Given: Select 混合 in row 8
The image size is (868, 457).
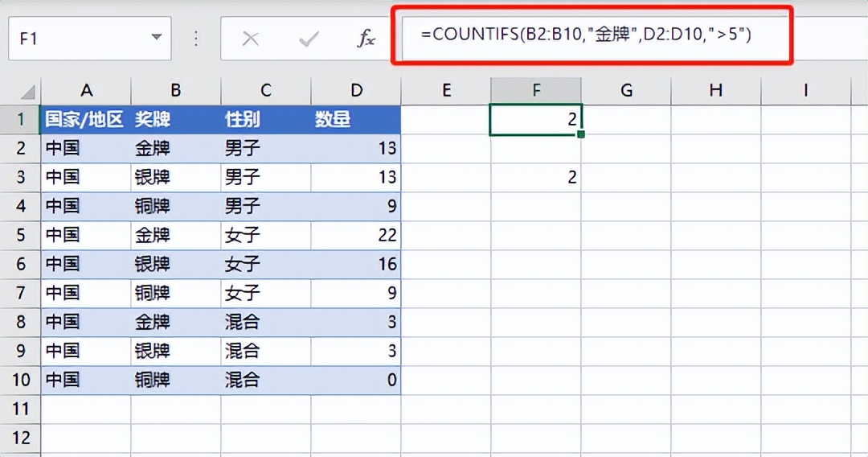Looking at the screenshot, I should (x=266, y=322).
